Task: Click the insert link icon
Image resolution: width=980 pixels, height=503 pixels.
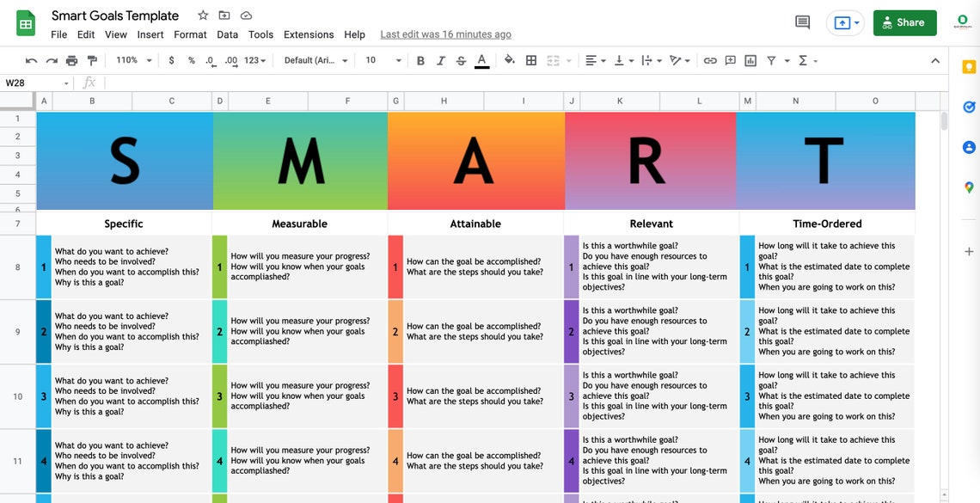Action: point(708,60)
